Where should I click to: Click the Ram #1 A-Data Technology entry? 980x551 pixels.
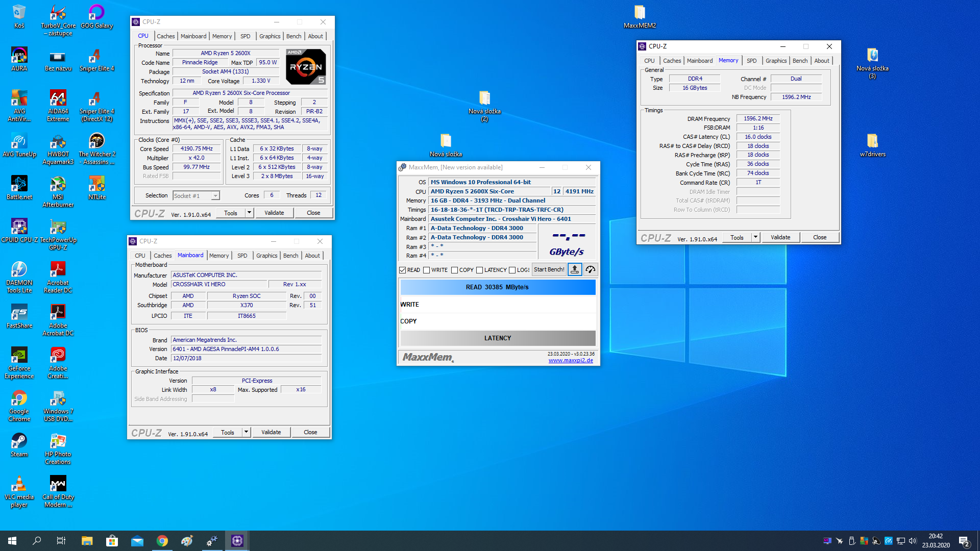(x=482, y=228)
